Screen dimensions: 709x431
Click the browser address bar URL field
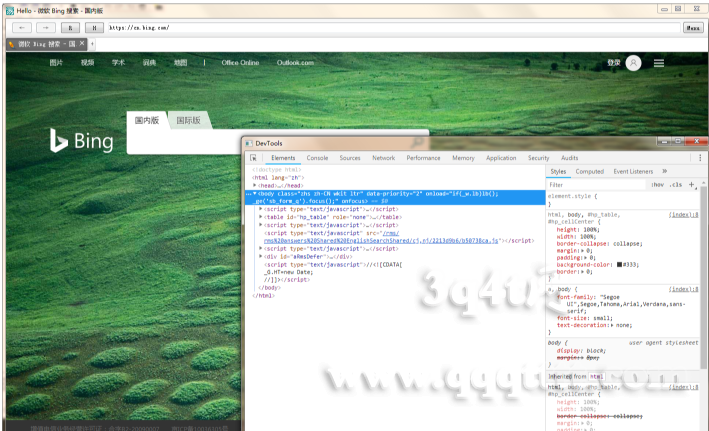tap(394, 28)
